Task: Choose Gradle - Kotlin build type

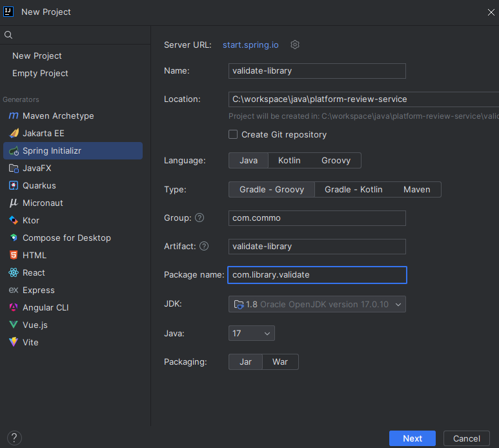Action: (354, 190)
